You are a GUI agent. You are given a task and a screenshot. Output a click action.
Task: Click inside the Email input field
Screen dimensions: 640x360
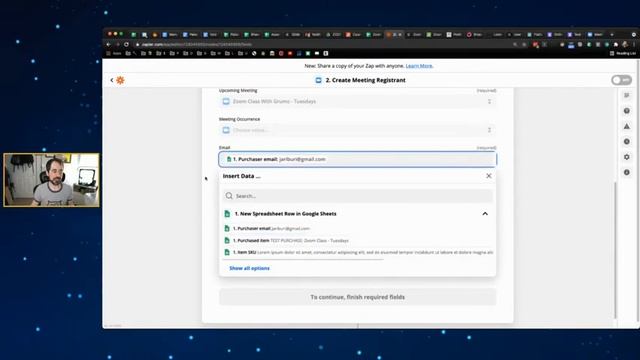358,159
